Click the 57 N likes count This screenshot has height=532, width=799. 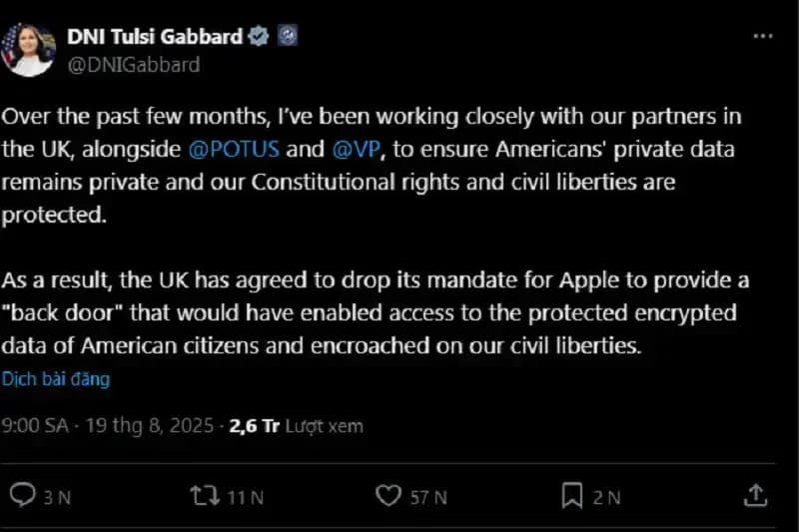pyautogui.click(x=426, y=496)
